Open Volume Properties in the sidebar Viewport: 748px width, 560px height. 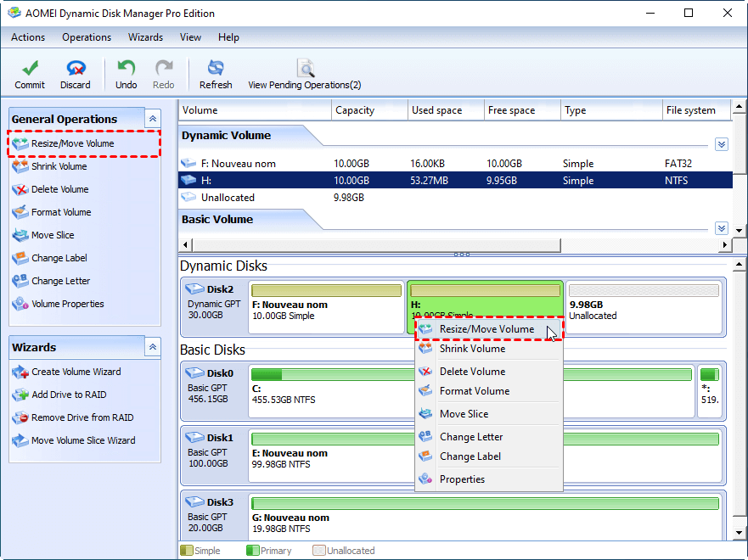click(58, 304)
